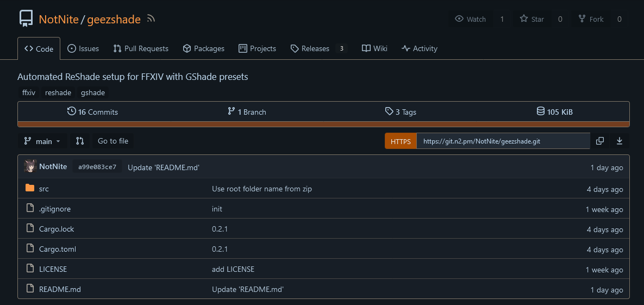Watch this repository

471,19
